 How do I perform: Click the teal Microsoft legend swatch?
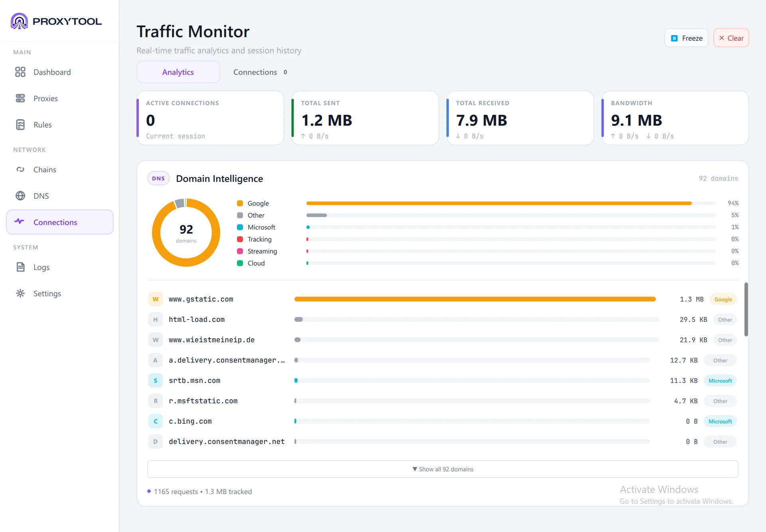click(240, 227)
